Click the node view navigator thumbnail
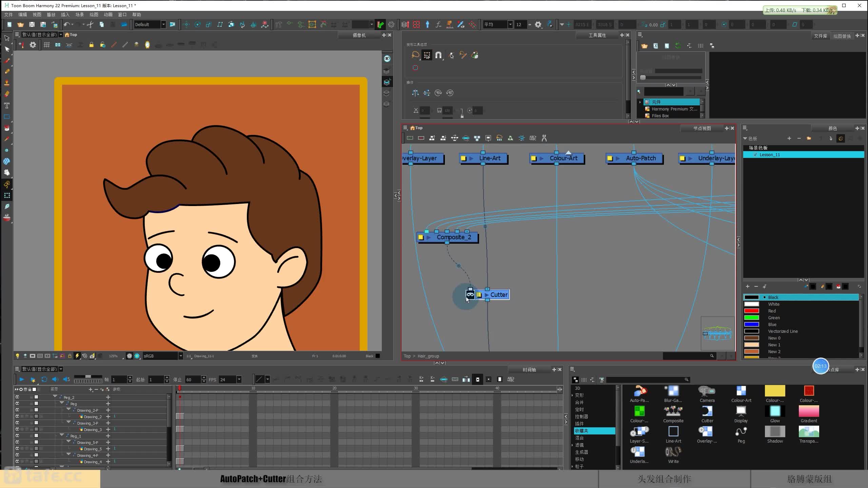Viewport: 868px width, 488px height. (717, 333)
